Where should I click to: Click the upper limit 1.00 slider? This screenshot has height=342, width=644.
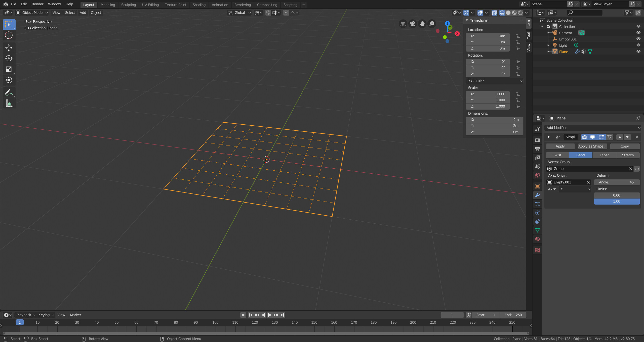click(617, 201)
